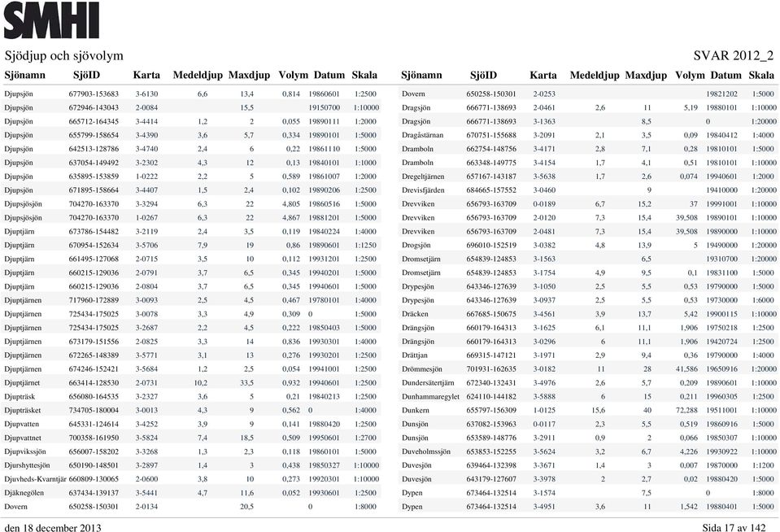
Task: Select the lake name 'Dräcken'
Action: [415, 314]
